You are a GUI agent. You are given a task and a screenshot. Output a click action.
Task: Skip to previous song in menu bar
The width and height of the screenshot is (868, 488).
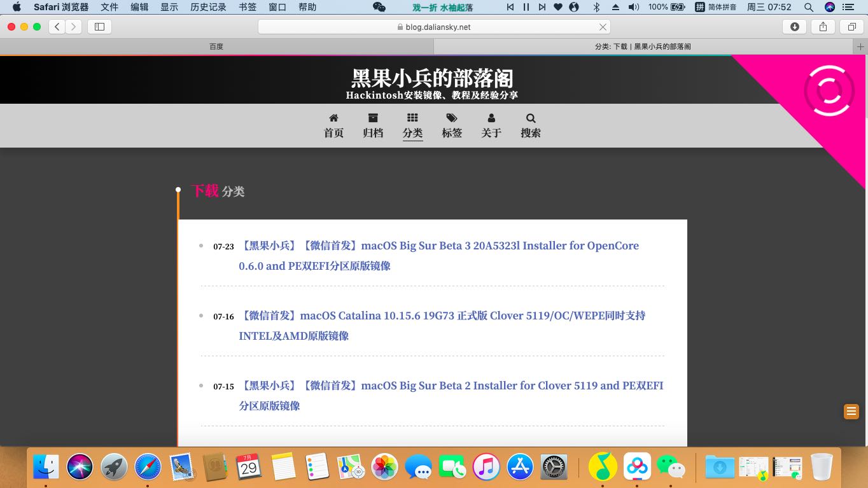pyautogui.click(x=510, y=7)
